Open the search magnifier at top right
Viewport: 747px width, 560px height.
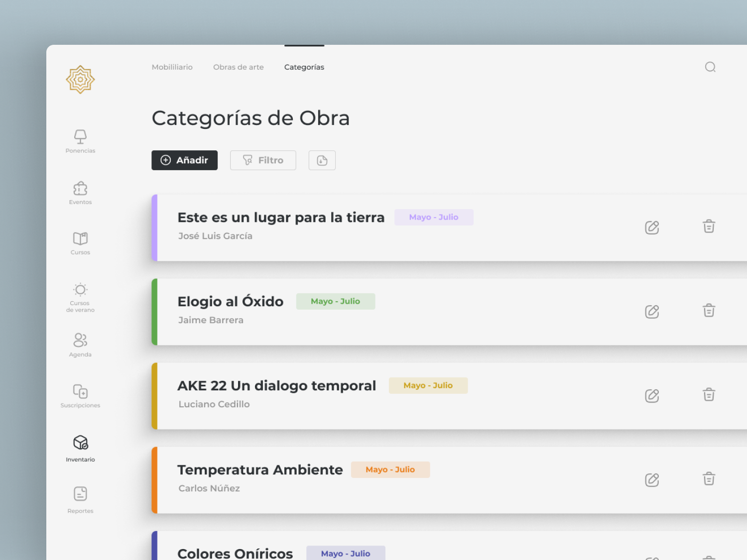point(710,67)
